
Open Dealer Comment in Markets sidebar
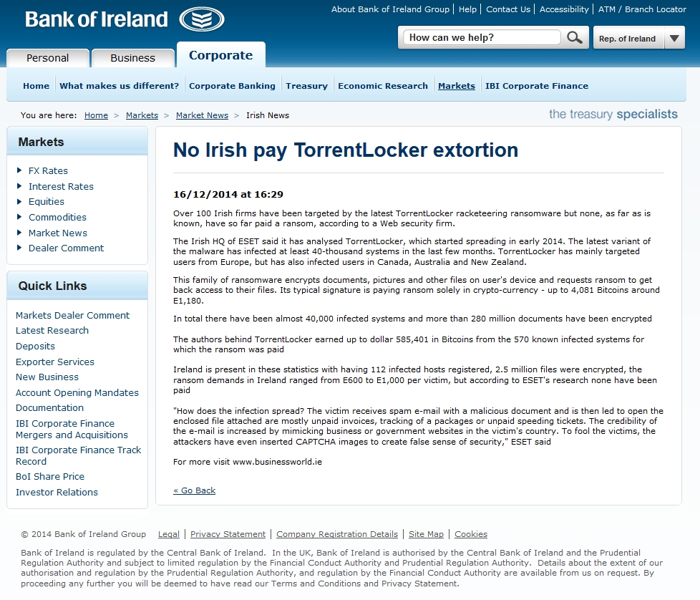(x=66, y=248)
